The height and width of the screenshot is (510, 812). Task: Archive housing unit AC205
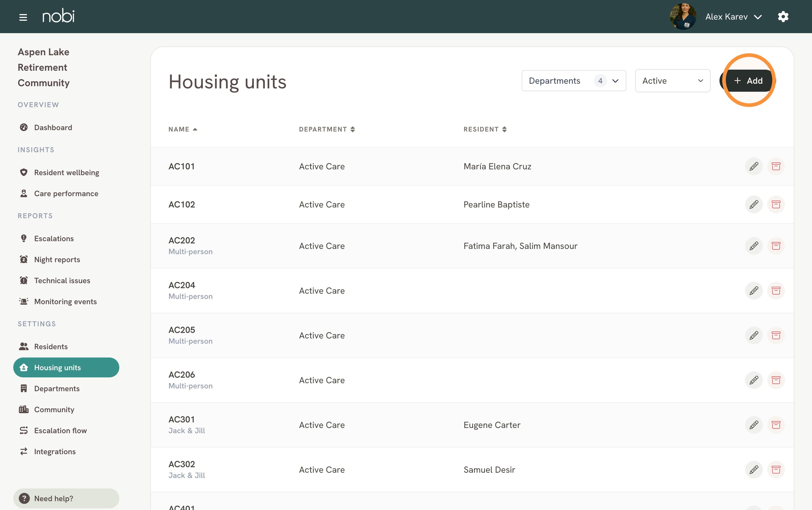(x=776, y=335)
